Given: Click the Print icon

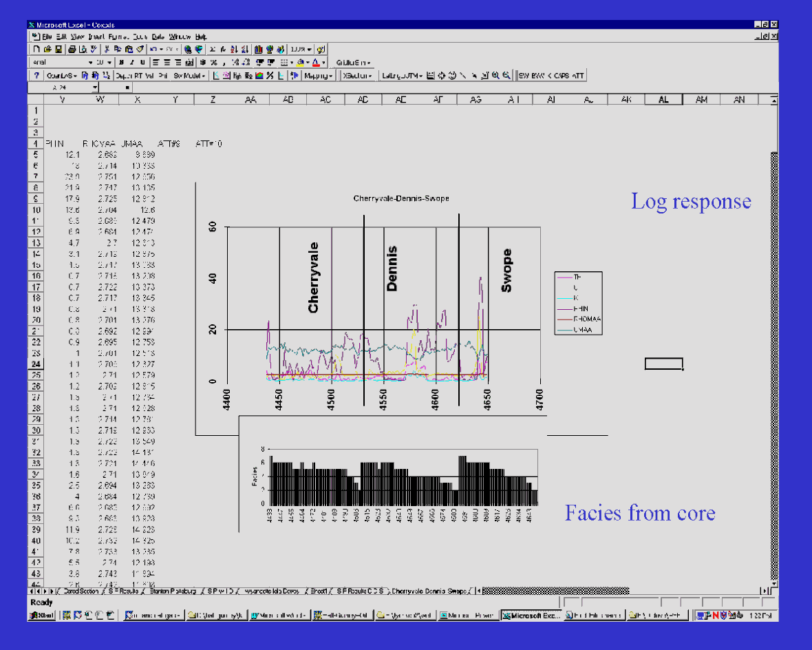Looking at the screenshot, I should click(x=72, y=50).
